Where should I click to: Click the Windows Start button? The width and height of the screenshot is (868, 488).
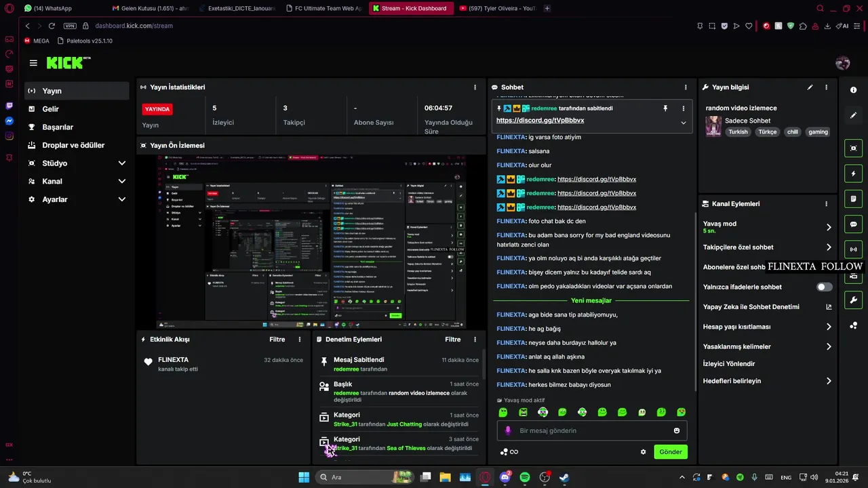(x=304, y=477)
